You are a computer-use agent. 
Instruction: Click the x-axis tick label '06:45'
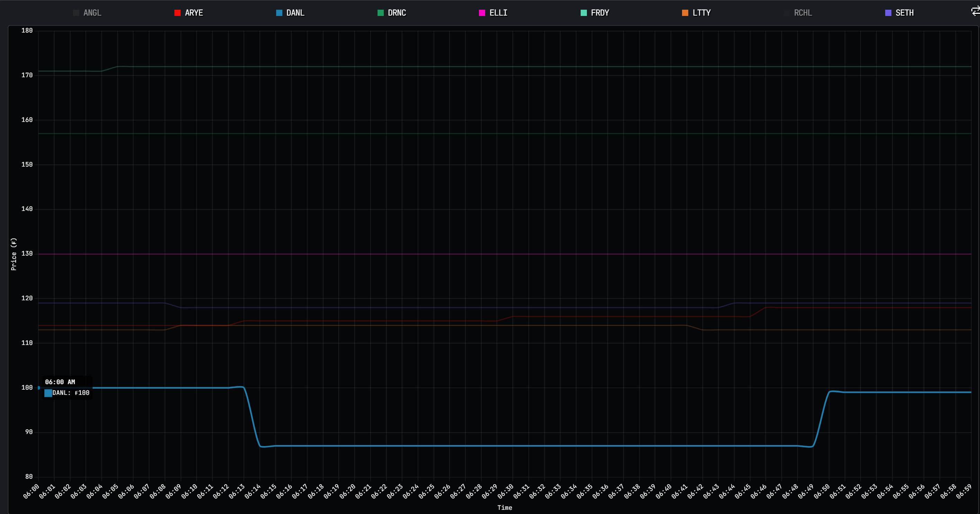coord(742,491)
